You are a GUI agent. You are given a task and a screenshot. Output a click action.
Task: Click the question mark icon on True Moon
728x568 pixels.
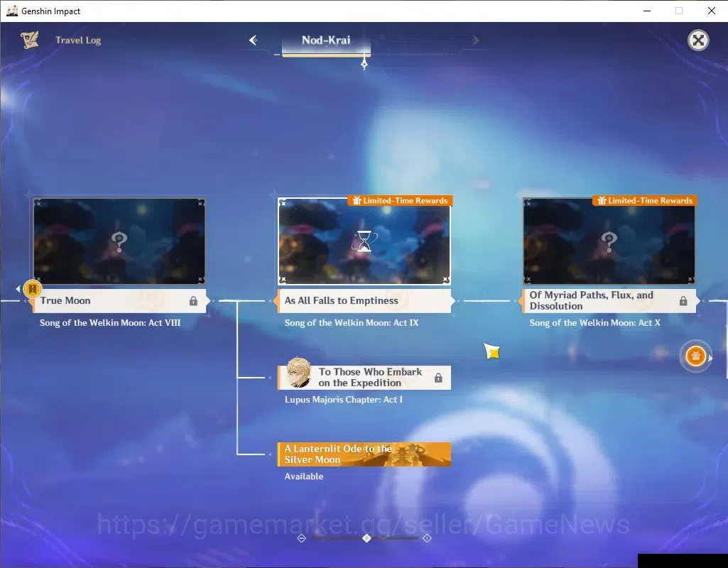(x=119, y=241)
